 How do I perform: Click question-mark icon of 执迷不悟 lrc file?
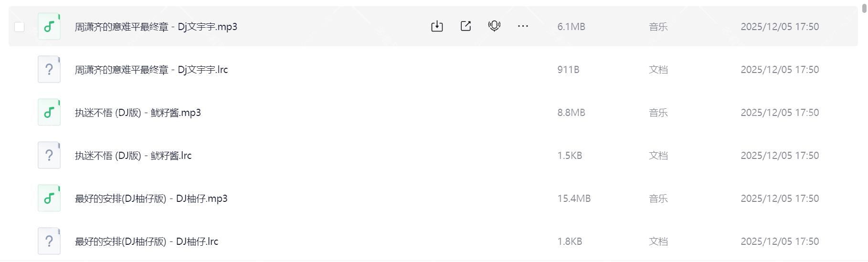tap(49, 156)
